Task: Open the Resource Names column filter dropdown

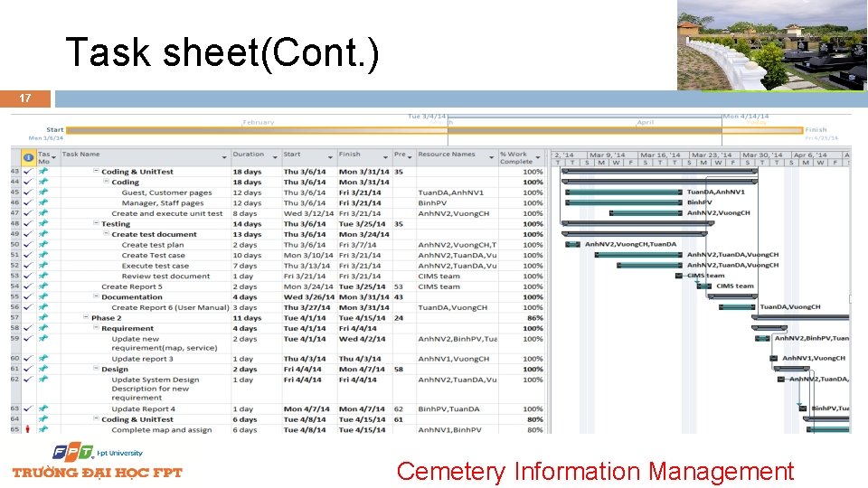Action: coord(492,157)
